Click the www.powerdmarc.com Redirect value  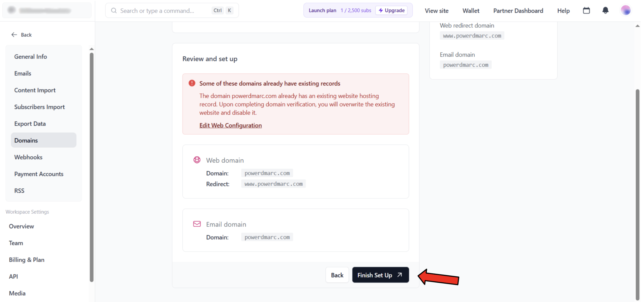[x=273, y=184]
